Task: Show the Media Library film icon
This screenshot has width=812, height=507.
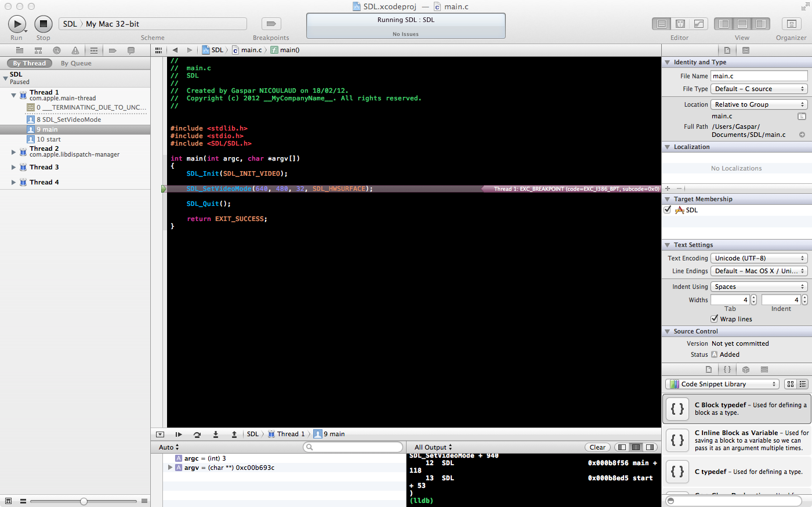Action: [x=763, y=370]
